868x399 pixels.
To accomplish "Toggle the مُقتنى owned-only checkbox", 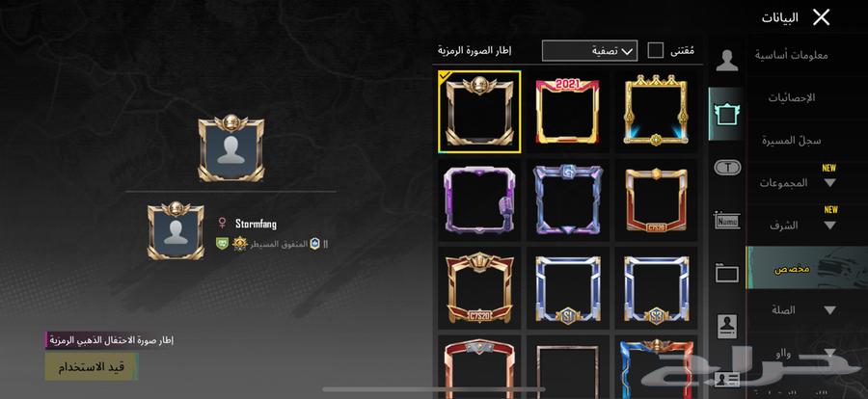I will tap(656, 50).
